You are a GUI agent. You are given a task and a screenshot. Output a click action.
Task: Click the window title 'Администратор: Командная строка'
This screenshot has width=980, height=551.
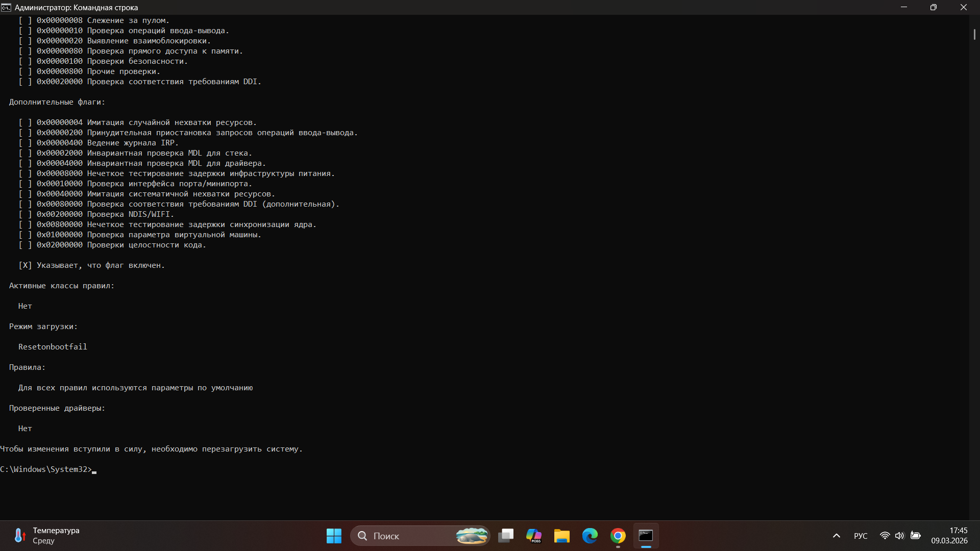click(x=77, y=8)
